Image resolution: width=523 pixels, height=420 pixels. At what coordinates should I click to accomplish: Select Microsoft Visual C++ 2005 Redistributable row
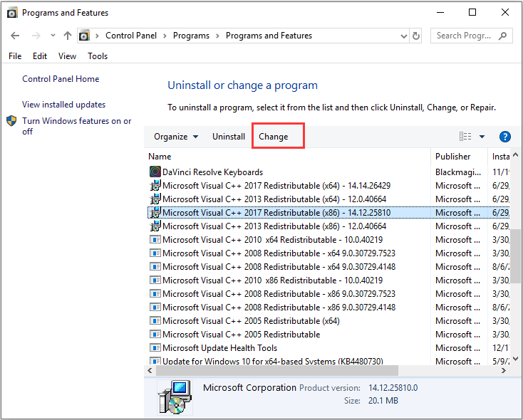point(241,335)
